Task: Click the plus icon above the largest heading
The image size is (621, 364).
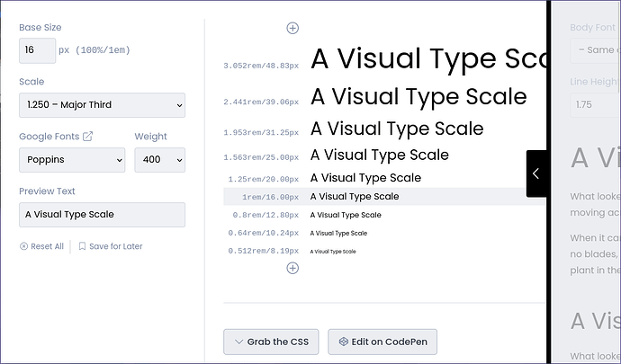Action: (x=292, y=28)
